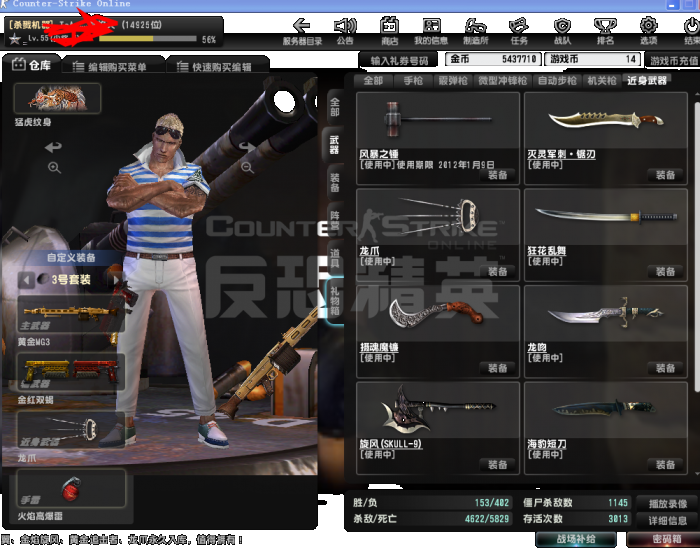This screenshot has width=700, height=548.
Task: Switch to the 仓库 warehouse tab
Action: coord(31,65)
